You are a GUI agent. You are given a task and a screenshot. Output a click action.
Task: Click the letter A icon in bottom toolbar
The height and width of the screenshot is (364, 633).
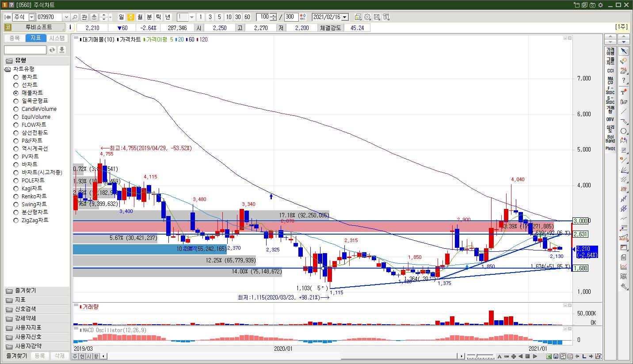[x=500, y=356]
